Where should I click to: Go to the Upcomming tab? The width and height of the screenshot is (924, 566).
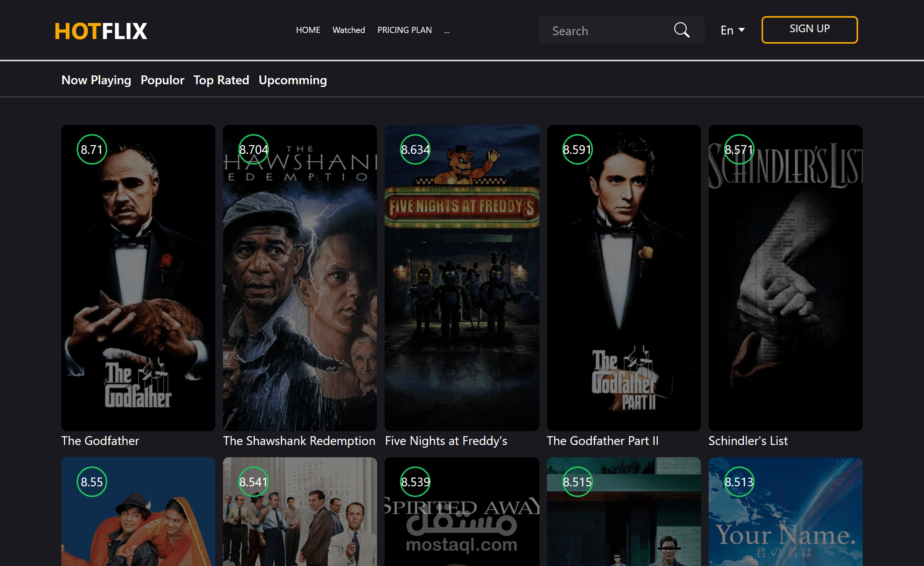[293, 80]
